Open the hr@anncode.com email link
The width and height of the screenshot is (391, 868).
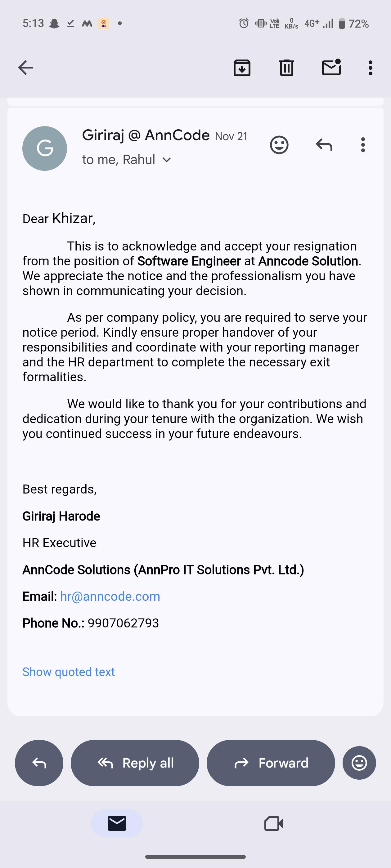(110, 596)
